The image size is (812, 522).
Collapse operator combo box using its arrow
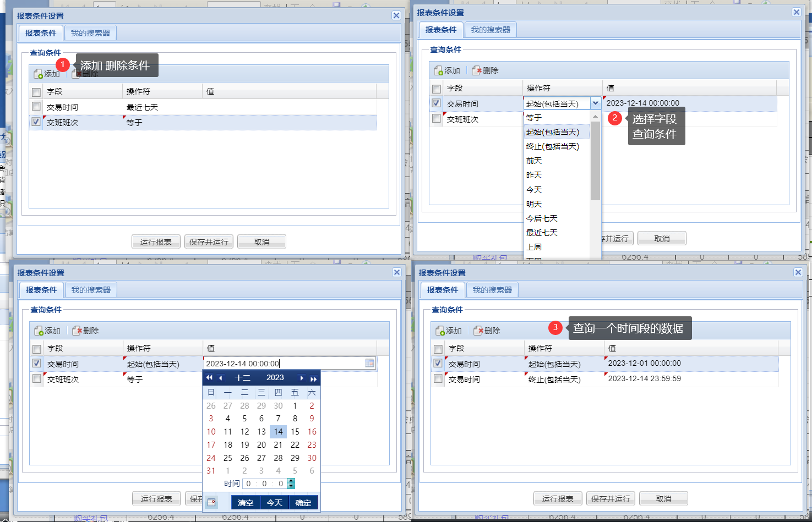[595, 103]
